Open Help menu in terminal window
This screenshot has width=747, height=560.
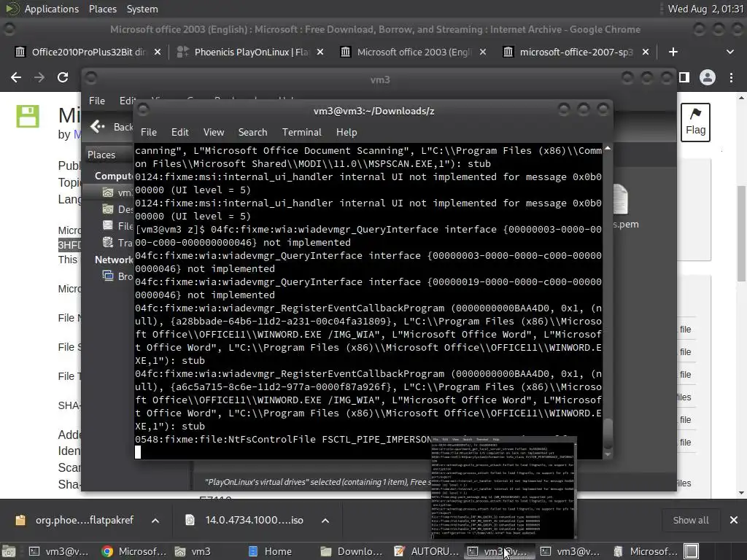(347, 133)
